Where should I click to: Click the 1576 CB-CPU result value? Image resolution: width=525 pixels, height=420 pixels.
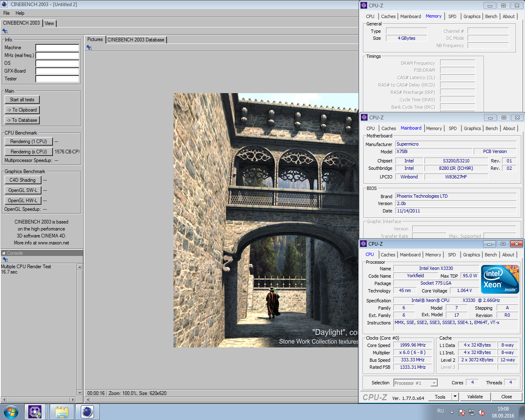[67, 152]
